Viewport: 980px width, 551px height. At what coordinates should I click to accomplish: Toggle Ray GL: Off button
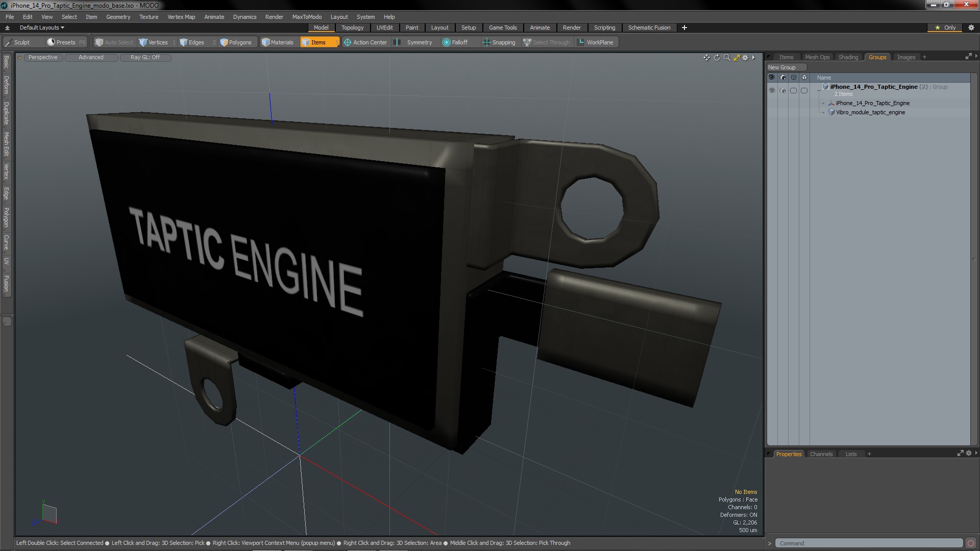pos(145,58)
